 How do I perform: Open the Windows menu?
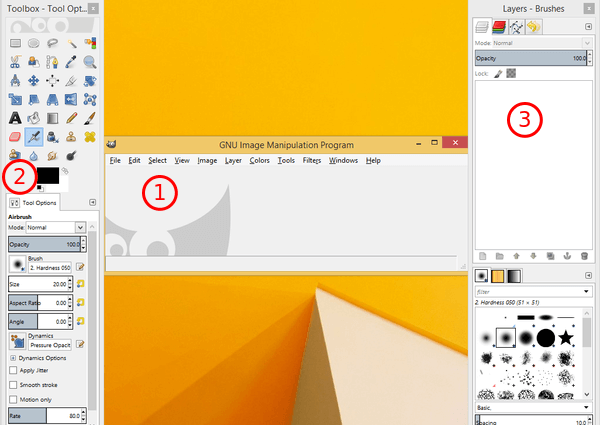click(343, 160)
